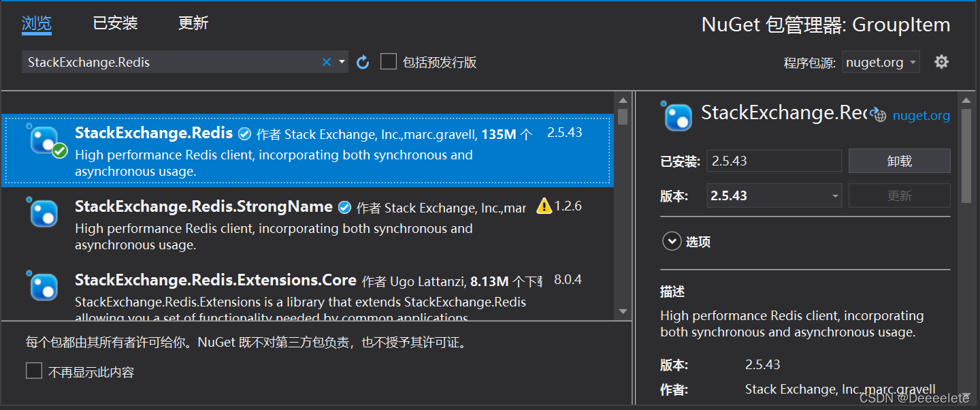This screenshot has height=410, width=980.
Task: Open the search history dropdown arrow
Action: 342,62
